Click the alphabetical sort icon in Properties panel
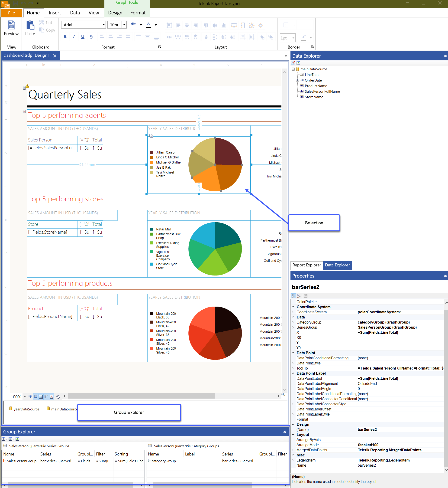The height and width of the screenshot is (488, 448). 299,296
